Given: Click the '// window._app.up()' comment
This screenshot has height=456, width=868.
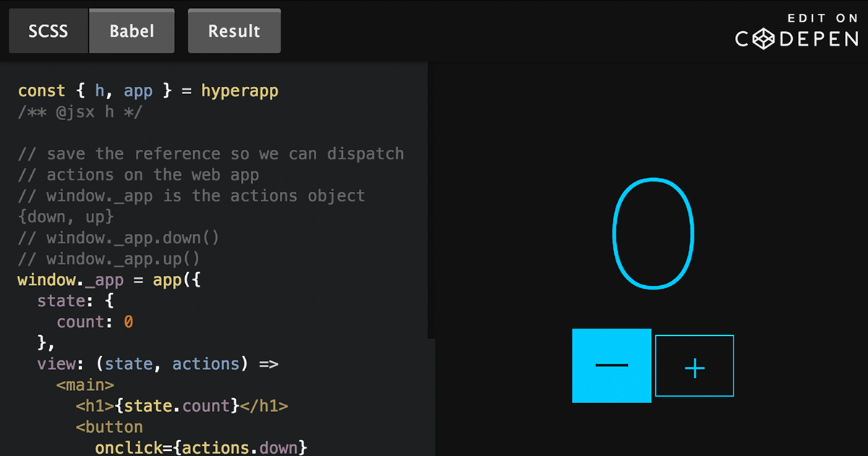Looking at the screenshot, I should [x=109, y=259].
